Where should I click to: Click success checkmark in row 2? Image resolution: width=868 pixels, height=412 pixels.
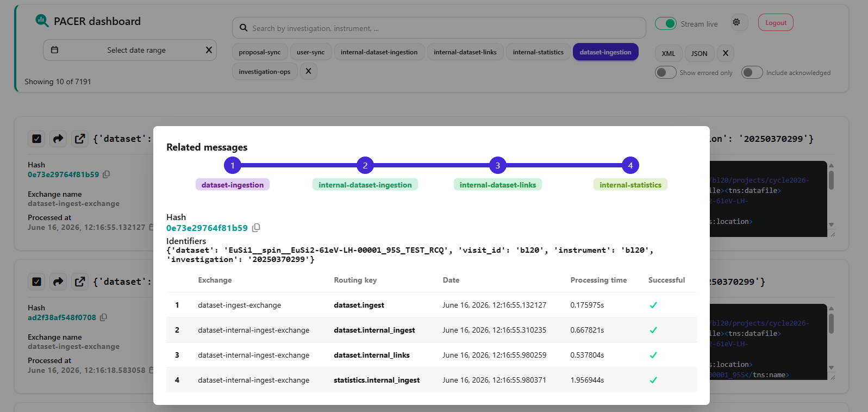(653, 330)
